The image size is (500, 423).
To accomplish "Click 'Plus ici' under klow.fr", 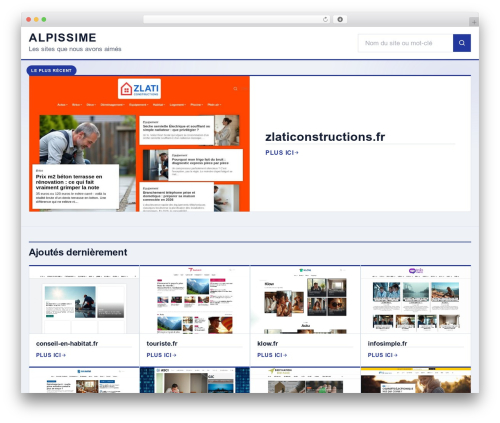I will (272, 355).
